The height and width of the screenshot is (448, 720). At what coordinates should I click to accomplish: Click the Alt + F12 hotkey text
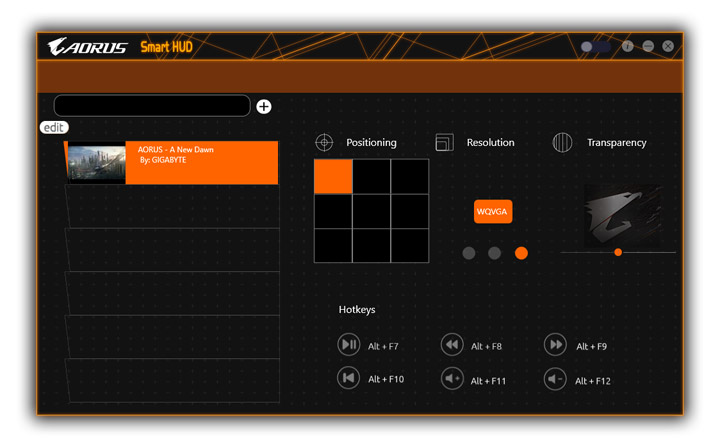(x=593, y=381)
